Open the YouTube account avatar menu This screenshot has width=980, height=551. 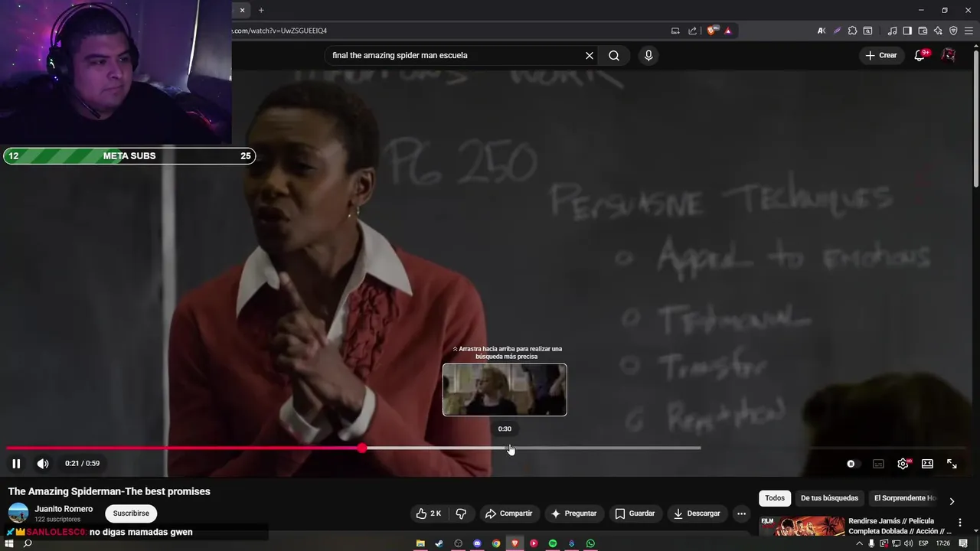click(x=949, y=55)
